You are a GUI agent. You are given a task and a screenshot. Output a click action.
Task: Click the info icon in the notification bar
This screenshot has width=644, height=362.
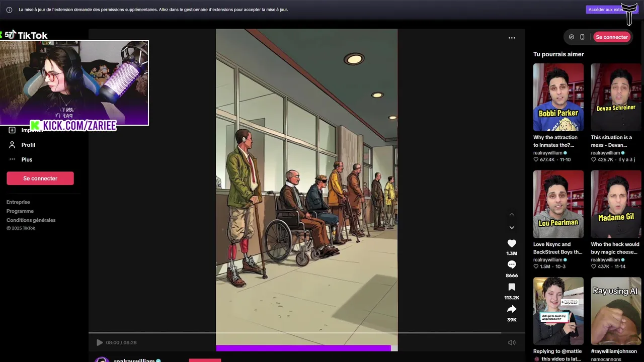[9, 10]
